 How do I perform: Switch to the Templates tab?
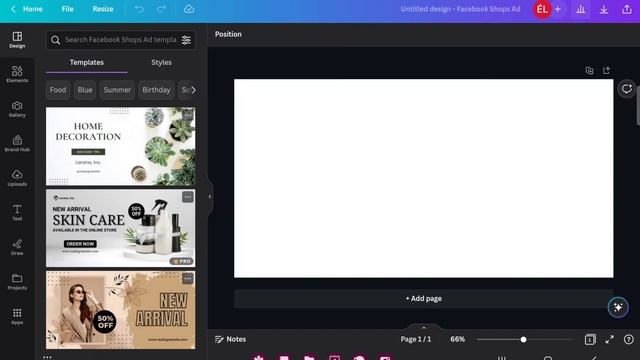coord(87,62)
